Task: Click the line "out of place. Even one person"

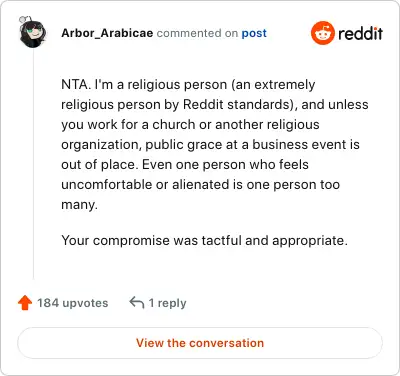Action: (185, 165)
